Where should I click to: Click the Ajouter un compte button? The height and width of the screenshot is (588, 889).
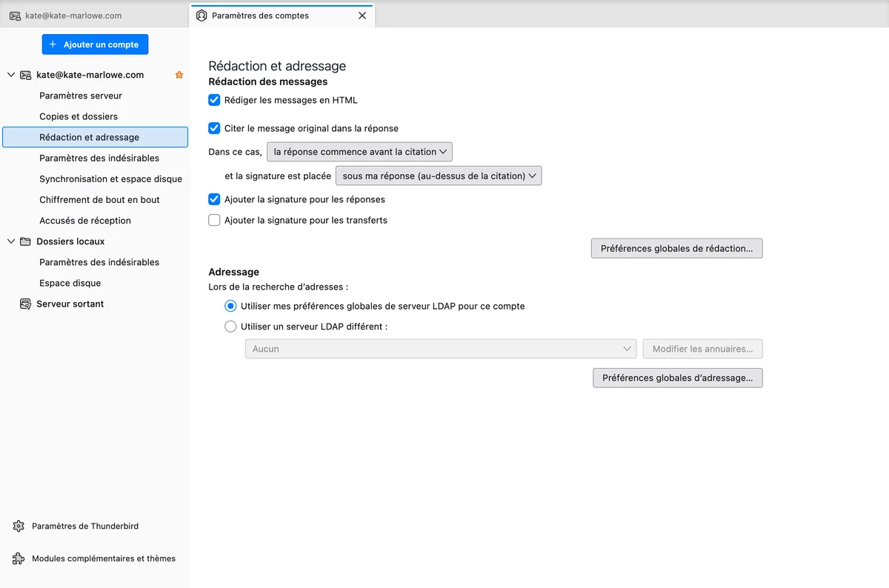click(95, 44)
